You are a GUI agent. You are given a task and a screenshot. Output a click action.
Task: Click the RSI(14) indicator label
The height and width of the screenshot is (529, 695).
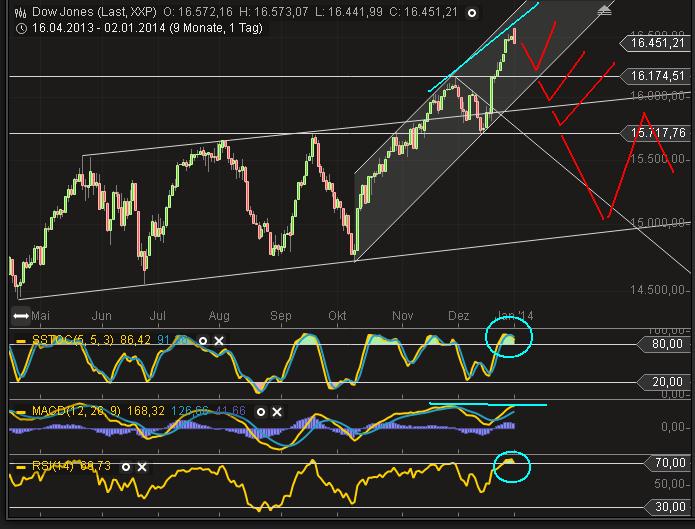[x=53, y=466]
